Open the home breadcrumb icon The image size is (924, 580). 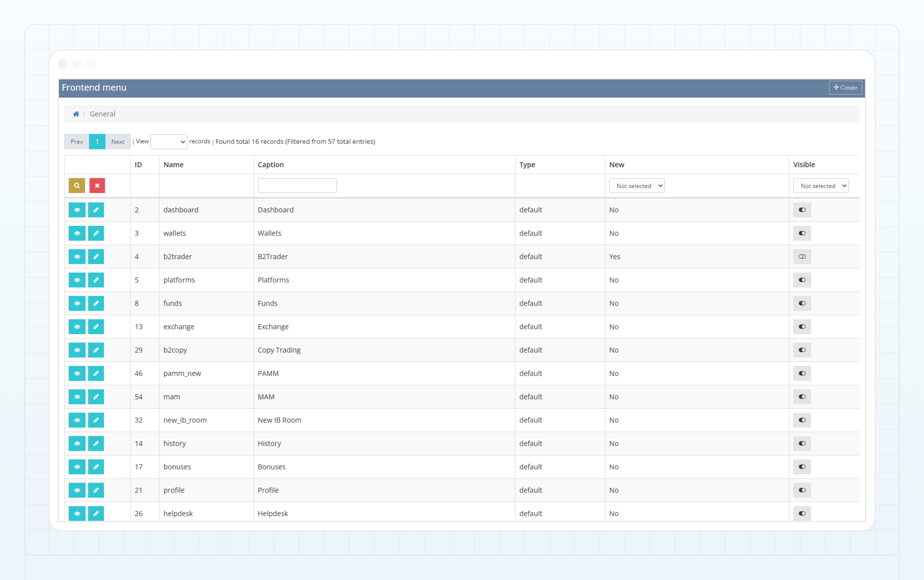pos(76,114)
